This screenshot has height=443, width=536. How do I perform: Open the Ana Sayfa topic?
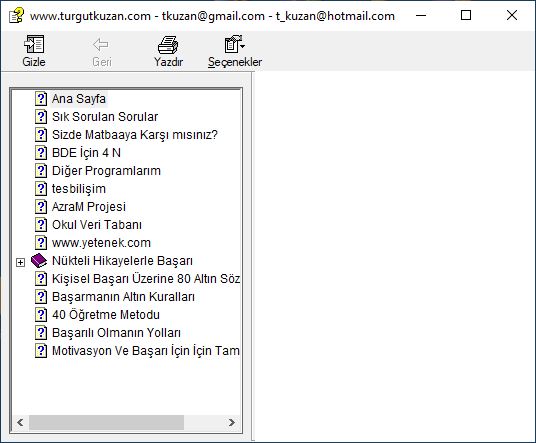(x=79, y=99)
